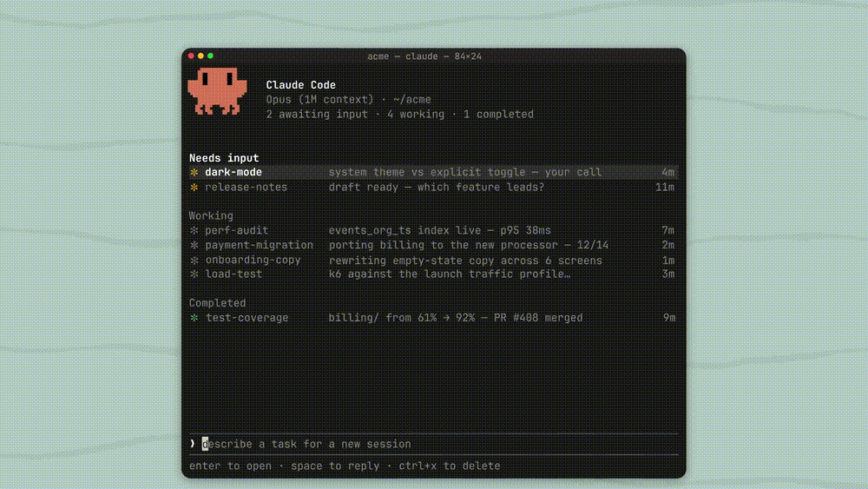This screenshot has width=868, height=489.
Task: Click the Claude Code pixel mascot logo
Action: click(217, 91)
